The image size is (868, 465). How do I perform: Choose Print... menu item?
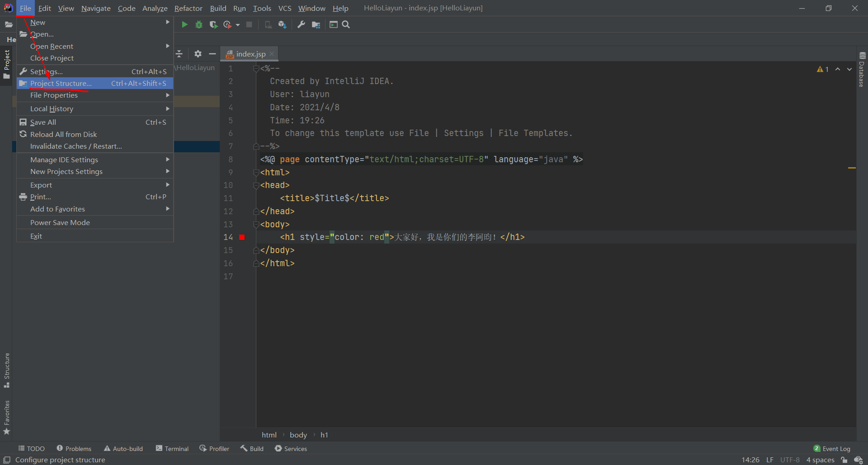coord(95,197)
